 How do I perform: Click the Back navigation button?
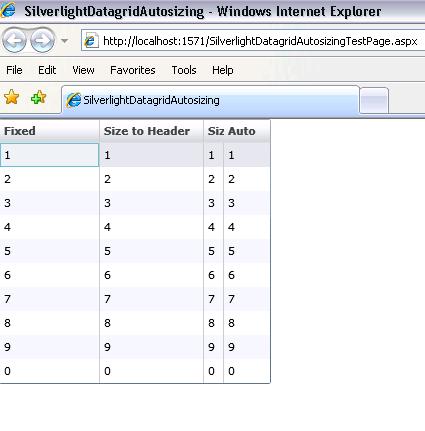click(x=14, y=41)
